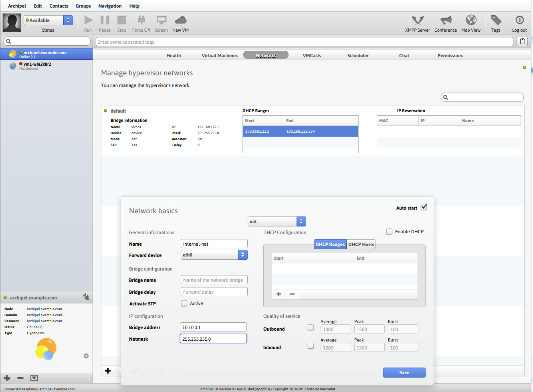Click the roster search field
533x392 pixels.
(x=47, y=41)
